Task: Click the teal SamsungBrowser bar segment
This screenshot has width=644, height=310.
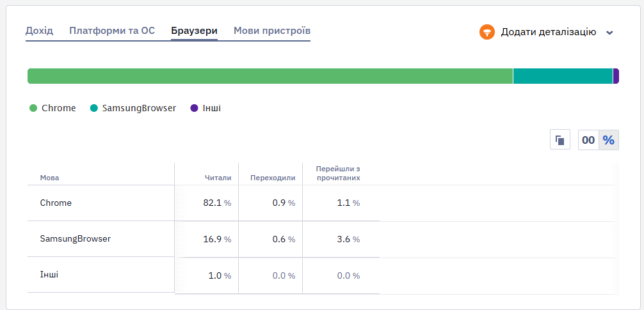Action: (x=563, y=76)
